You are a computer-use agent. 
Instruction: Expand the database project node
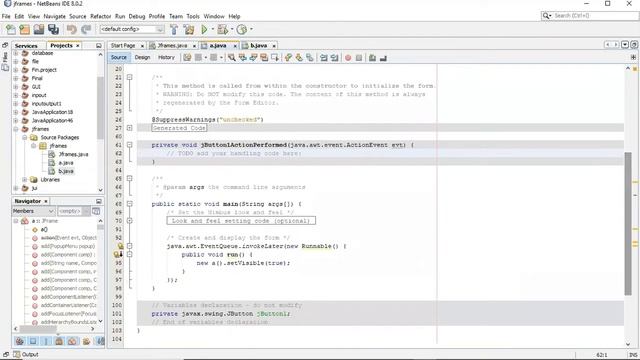(x=16, y=53)
